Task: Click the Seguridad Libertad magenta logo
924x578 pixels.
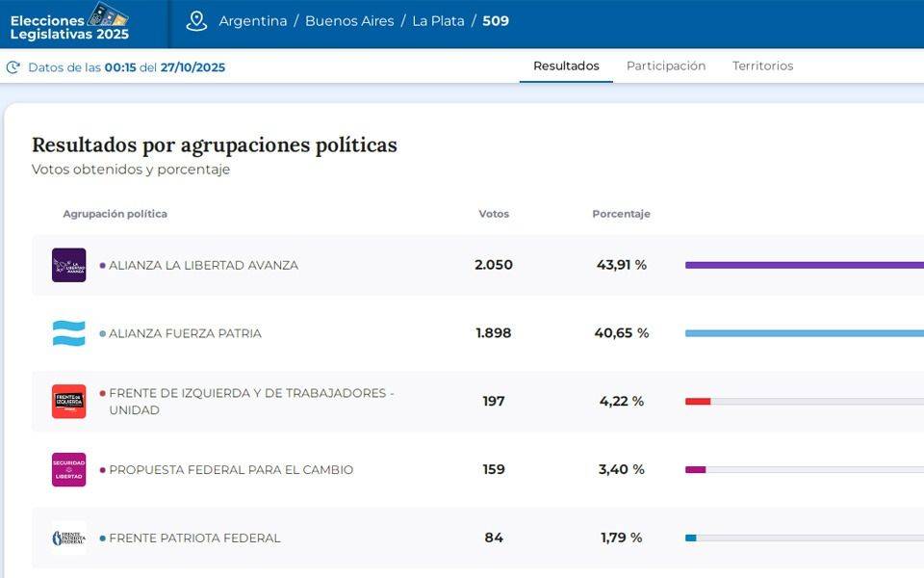Action: [68, 470]
